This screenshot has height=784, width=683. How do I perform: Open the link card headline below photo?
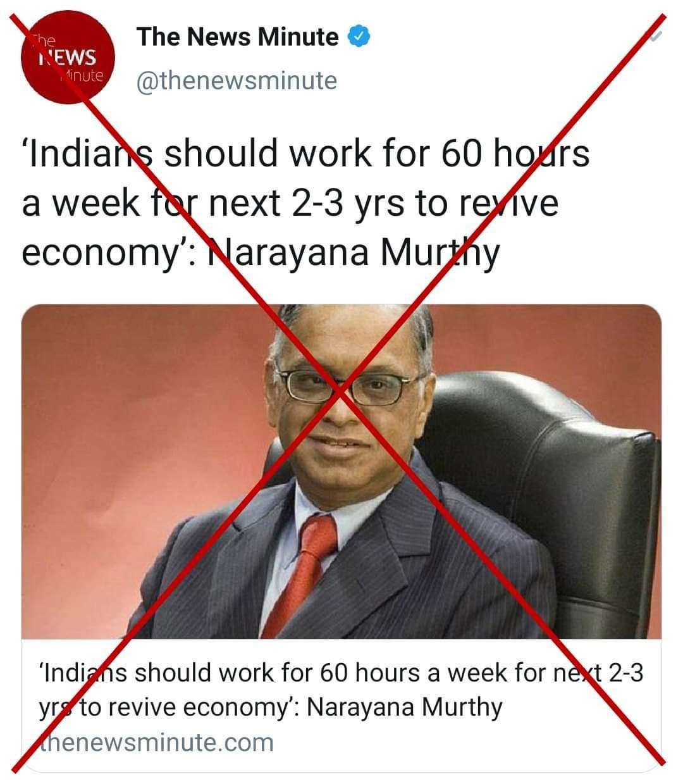click(340, 690)
